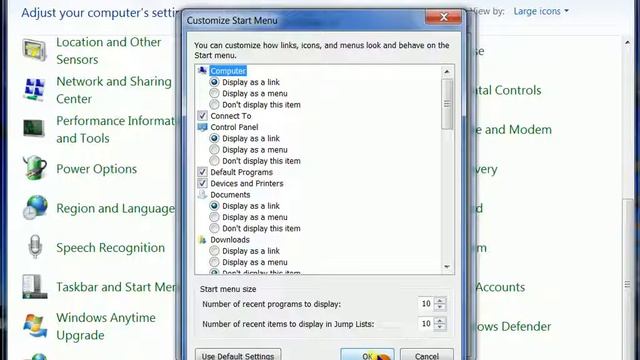This screenshot has width=640, height=360.
Task: Select Control Panel 'Don't display this item' radio
Action: click(214, 161)
